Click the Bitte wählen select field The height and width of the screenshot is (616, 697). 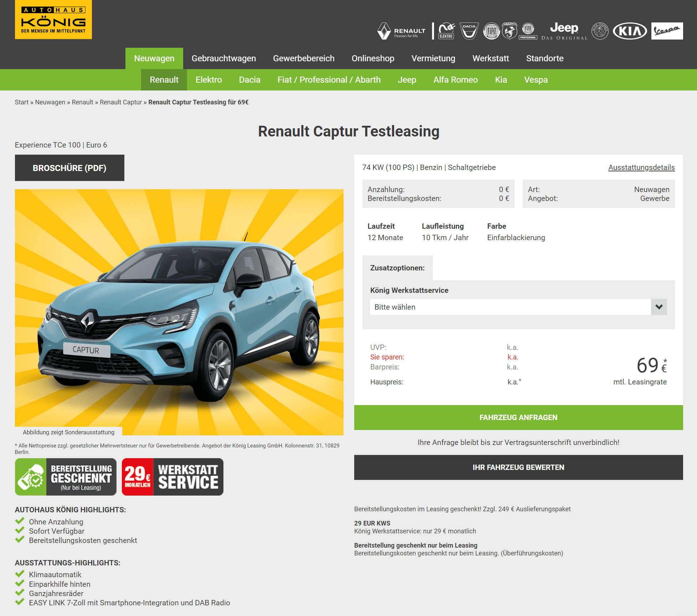(x=518, y=307)
